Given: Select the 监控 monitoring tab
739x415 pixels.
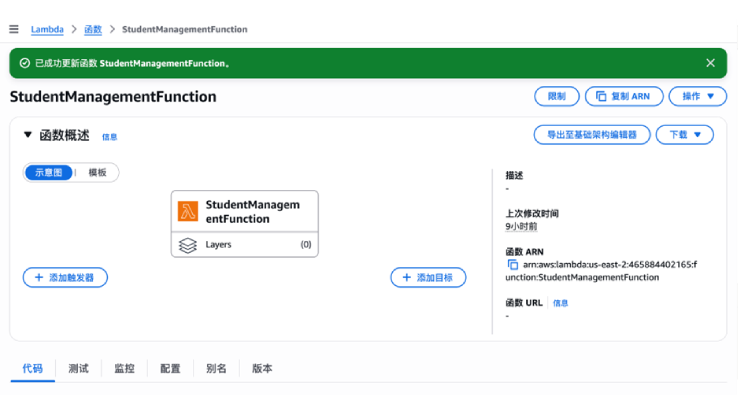Looking at the screenshot, I should [124, 368].
